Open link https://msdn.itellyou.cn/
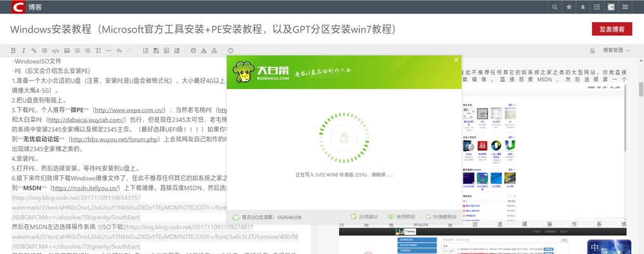644x254 pixels. tap(86, 188)
